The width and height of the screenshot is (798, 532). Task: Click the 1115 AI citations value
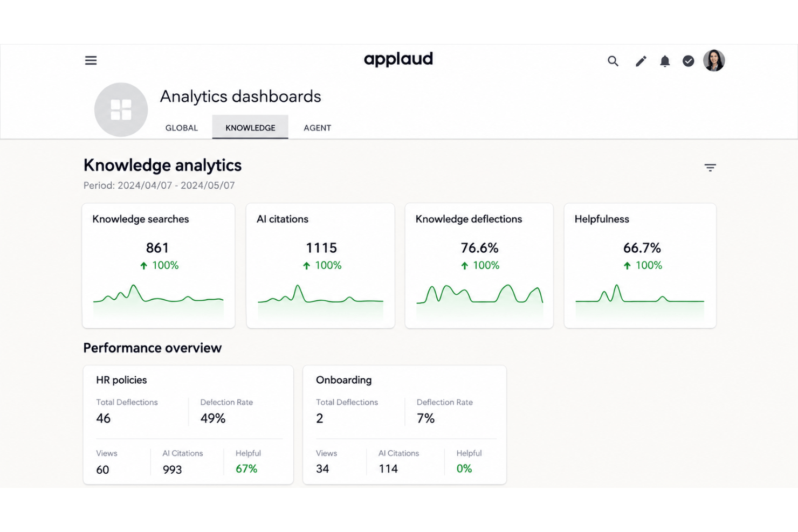click(x=321, y=248)
